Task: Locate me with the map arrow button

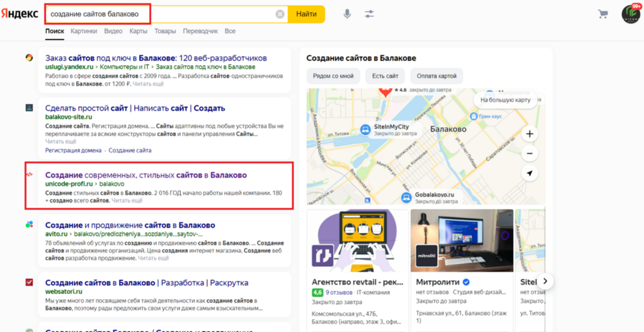Action: point(530,173)
